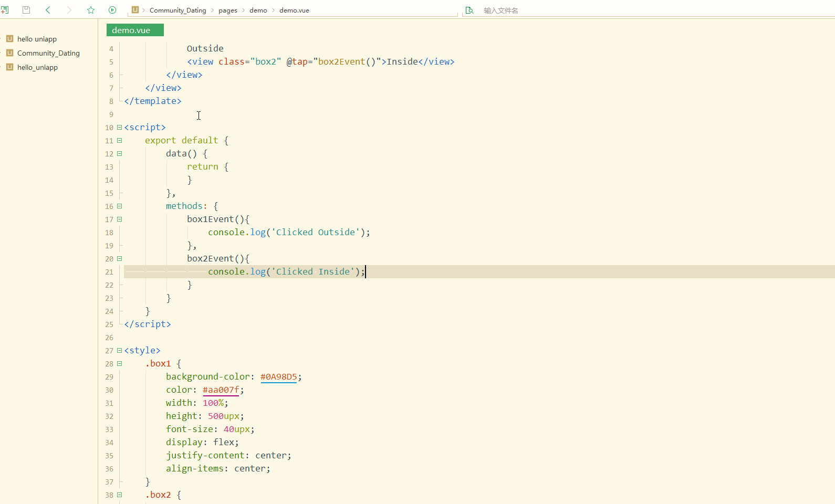Click the file search icon
835x504 pixels.
tap(469, 10)
